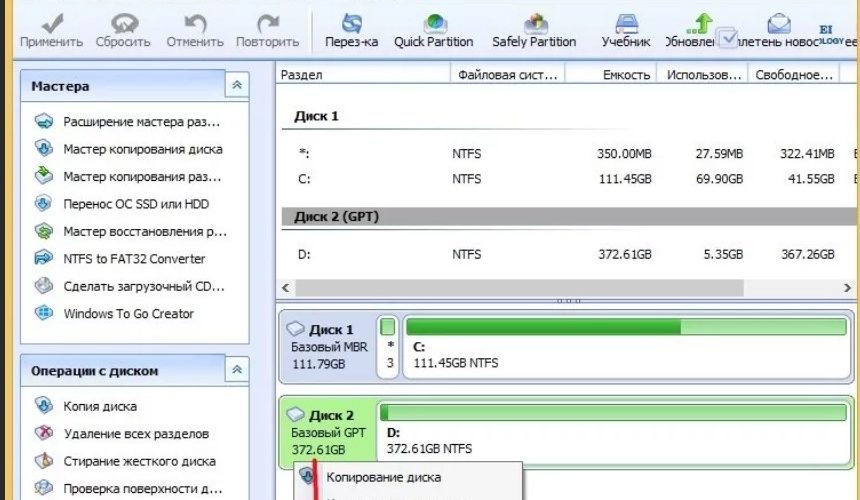Collapse the Операции с диском panel chevron
The image size is (860, 500).
[x=237, y=371]
